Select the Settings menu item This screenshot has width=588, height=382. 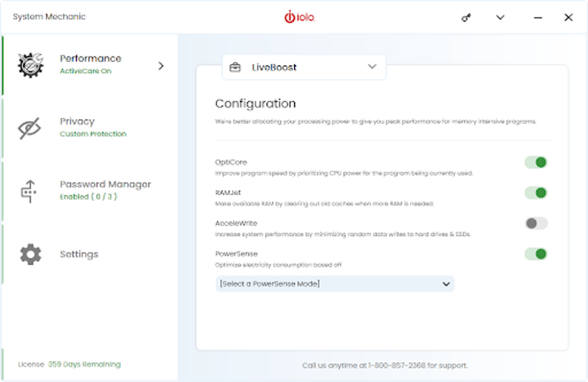pos(78,254)
